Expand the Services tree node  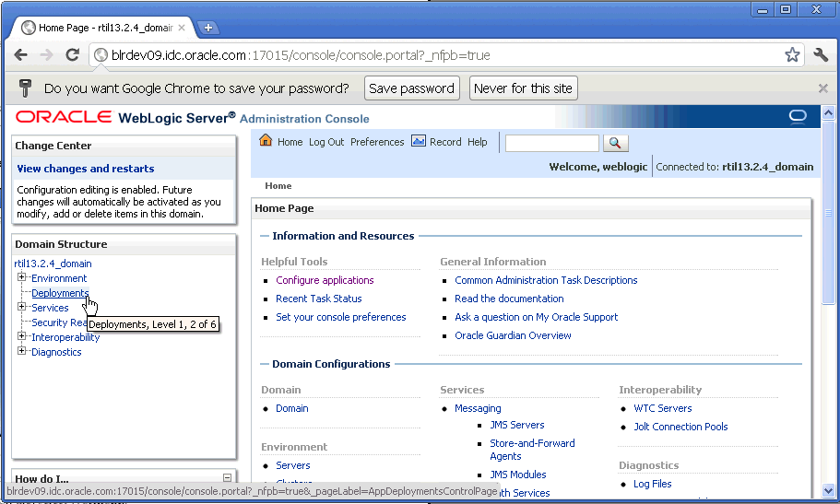(21, 307)
